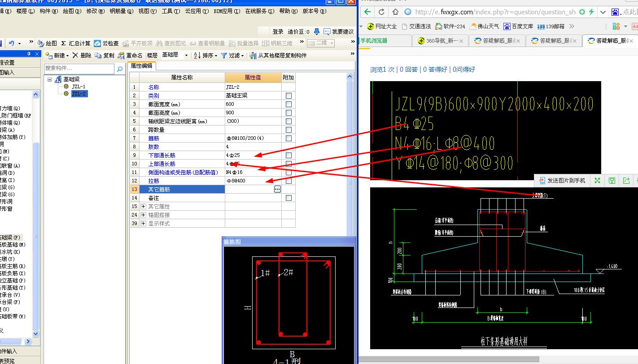The image size is (638, 364).
Task: Select 属性编辑 tab
Action: pos(141,66)
